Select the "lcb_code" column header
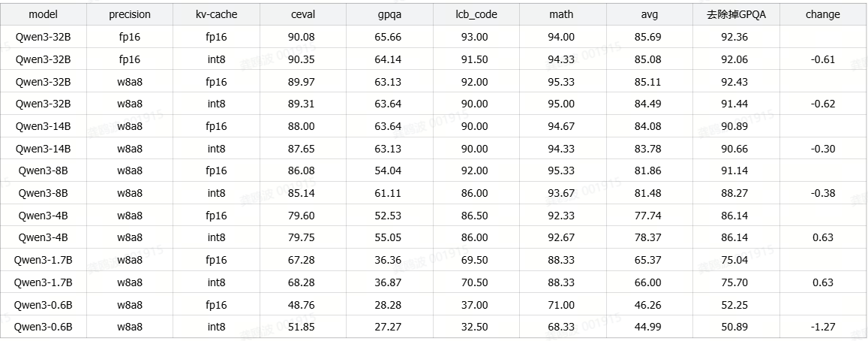The width and height of the screenshot is (868, 341). pos(476,14)
